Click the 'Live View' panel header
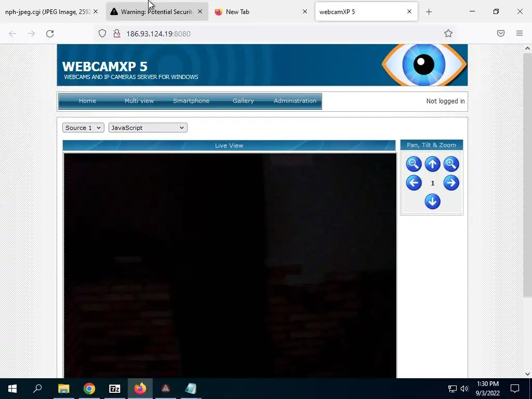 [229, 145]
